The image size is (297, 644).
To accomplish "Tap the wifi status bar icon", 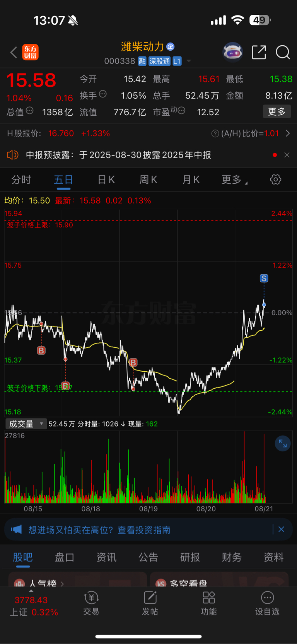I will (237, 20).
